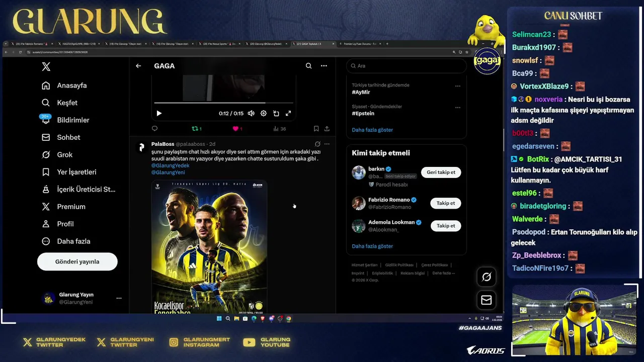Click Daha fazla göster under trends
Screen dimensions: 644x362
coord(372,130)
